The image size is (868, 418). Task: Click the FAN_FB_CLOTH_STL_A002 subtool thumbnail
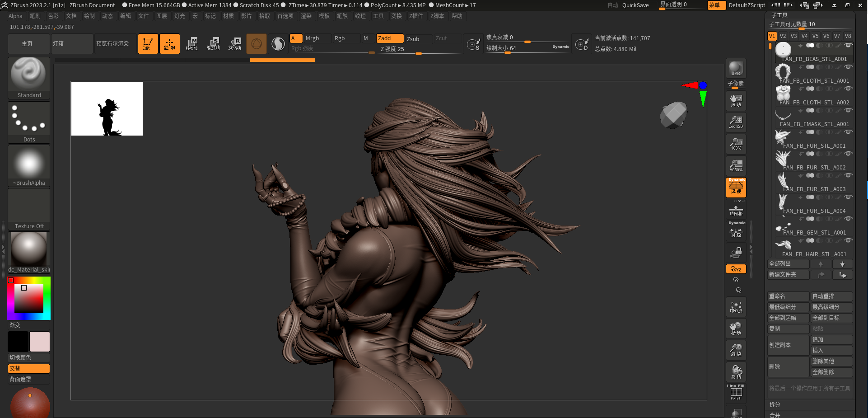(783, 94)
